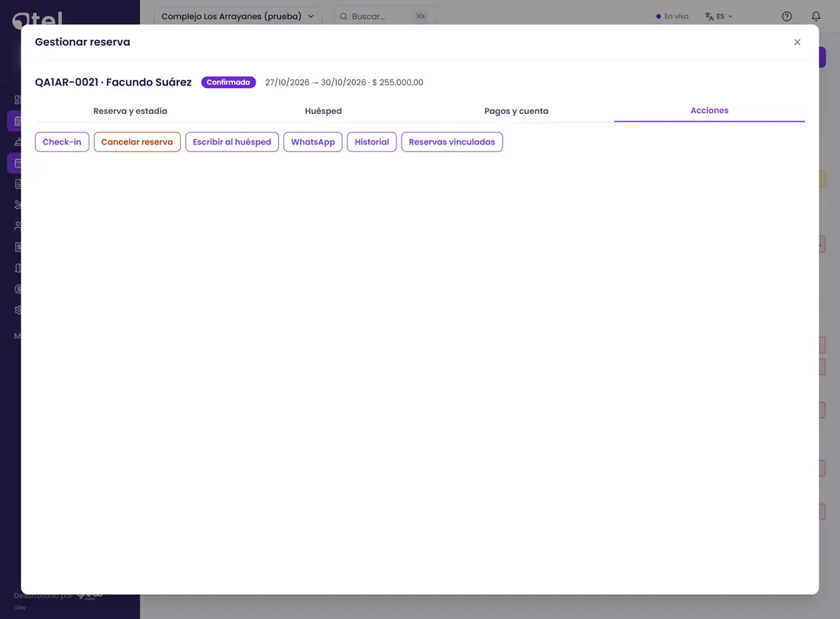The width and height of the screenshot is (840, 619).
Task: Open the Reserva y estadía tab
Action: (x=130, y=111)
